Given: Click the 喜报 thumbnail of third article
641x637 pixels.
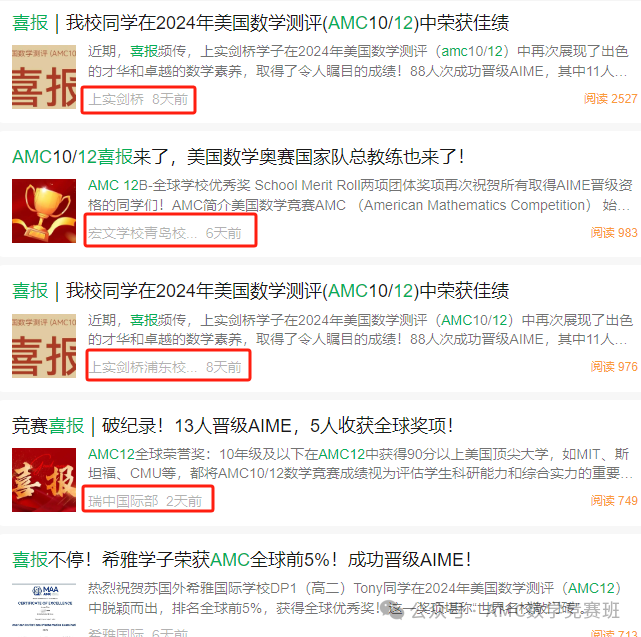Looking at the screenshot, I should click(x=44, y=346).
